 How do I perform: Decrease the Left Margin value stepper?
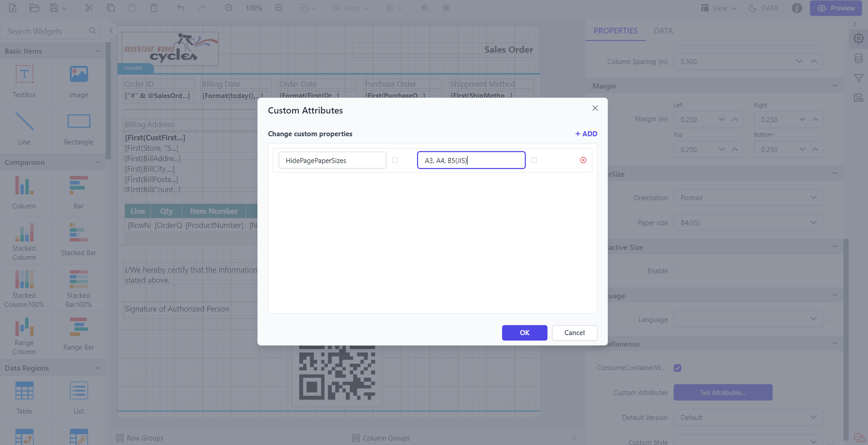coord(721,119)
